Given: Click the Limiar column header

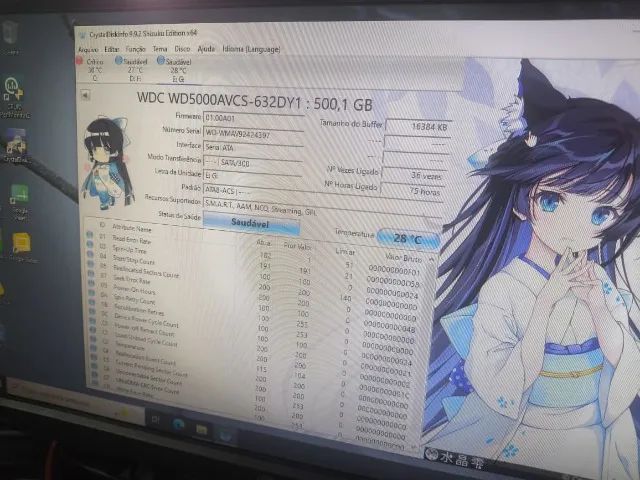Looking at the screenshot, I should 345,251.
